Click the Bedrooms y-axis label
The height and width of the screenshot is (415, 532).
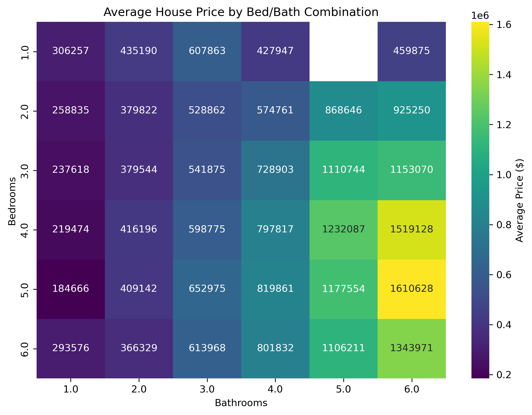tap(12, 201)
